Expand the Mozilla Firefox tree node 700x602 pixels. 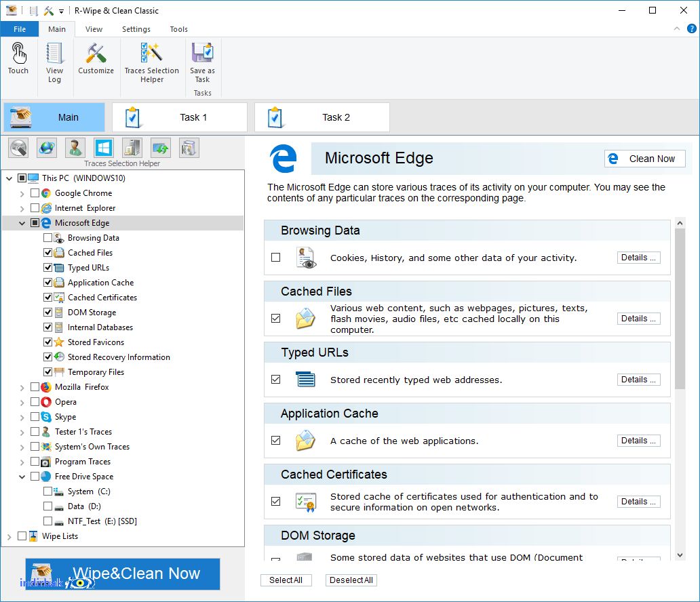point(22,387)
